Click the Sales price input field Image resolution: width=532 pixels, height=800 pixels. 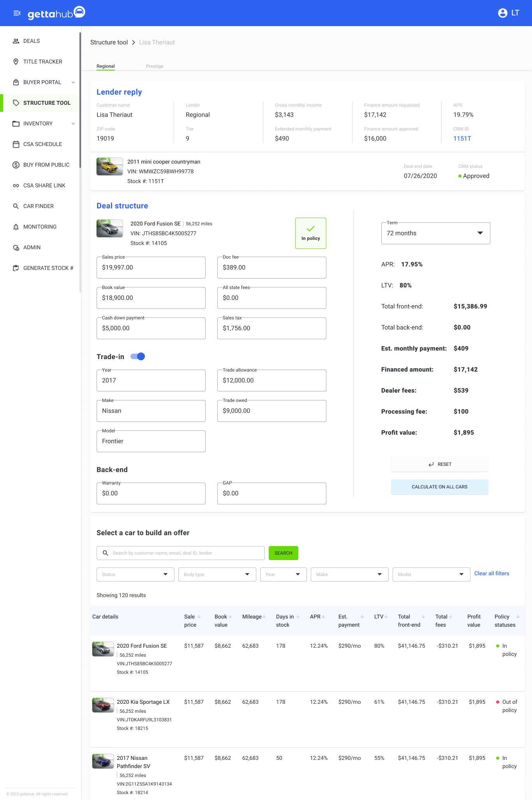pyautogui.click(x=151, y=268)
